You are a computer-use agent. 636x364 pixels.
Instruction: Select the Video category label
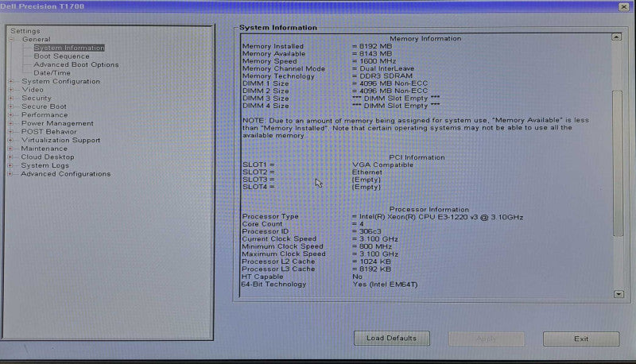[33, 90]
